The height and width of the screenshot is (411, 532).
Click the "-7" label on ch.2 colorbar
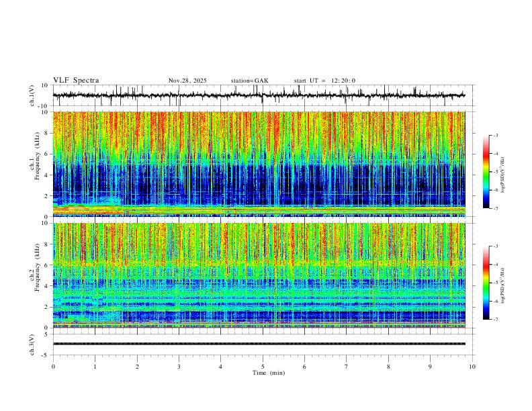pos(495,320)
